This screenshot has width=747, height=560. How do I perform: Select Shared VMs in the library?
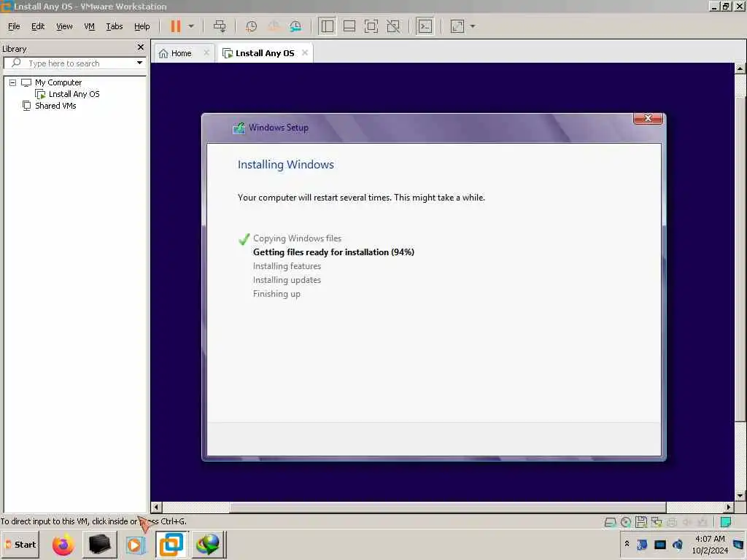pos(55,106)
